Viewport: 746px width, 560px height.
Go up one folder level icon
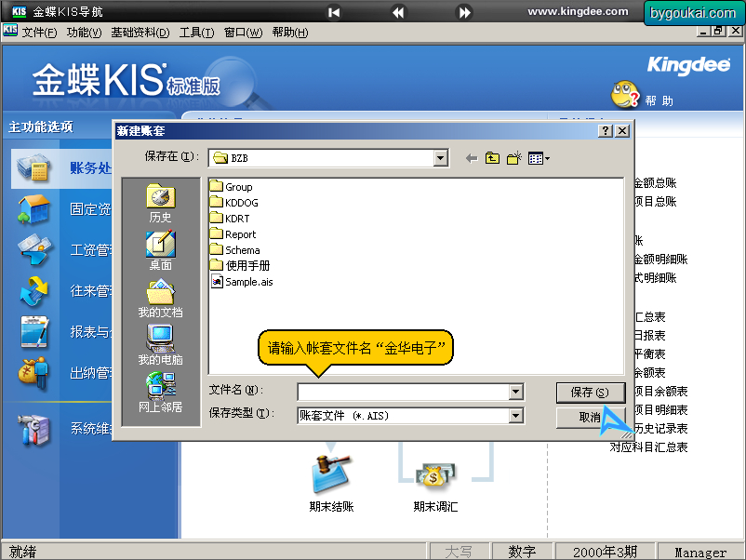pyautogui.click(x=492, y=158)
